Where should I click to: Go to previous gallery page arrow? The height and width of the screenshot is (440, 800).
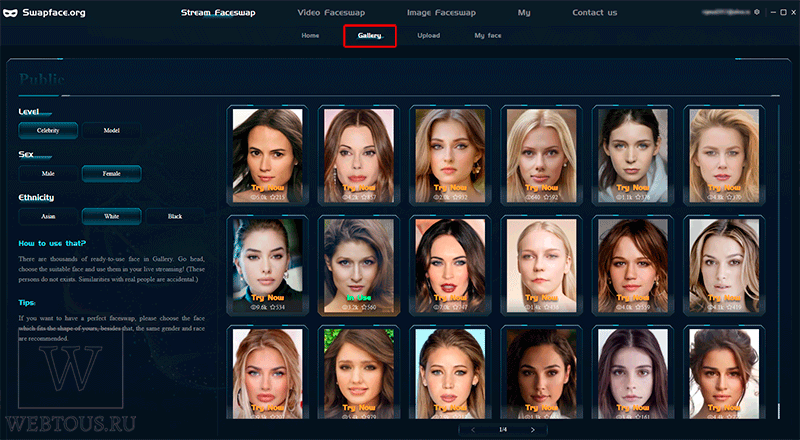[x=473, y=430]
